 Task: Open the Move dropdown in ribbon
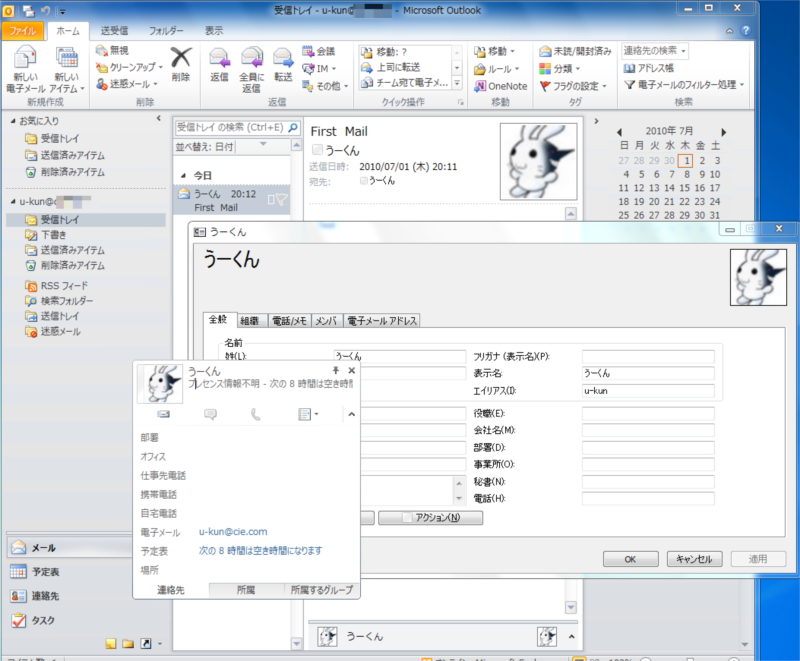494,52
